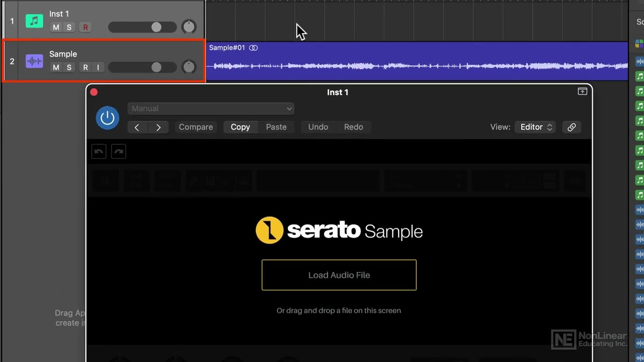Solo the Sample track
This screenshot has width=644, height=362.
69,67
